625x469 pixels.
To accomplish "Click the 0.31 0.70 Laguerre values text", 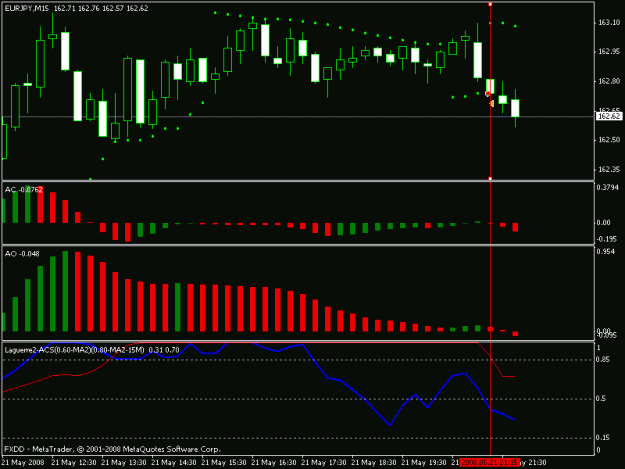I will coord(164,350).
